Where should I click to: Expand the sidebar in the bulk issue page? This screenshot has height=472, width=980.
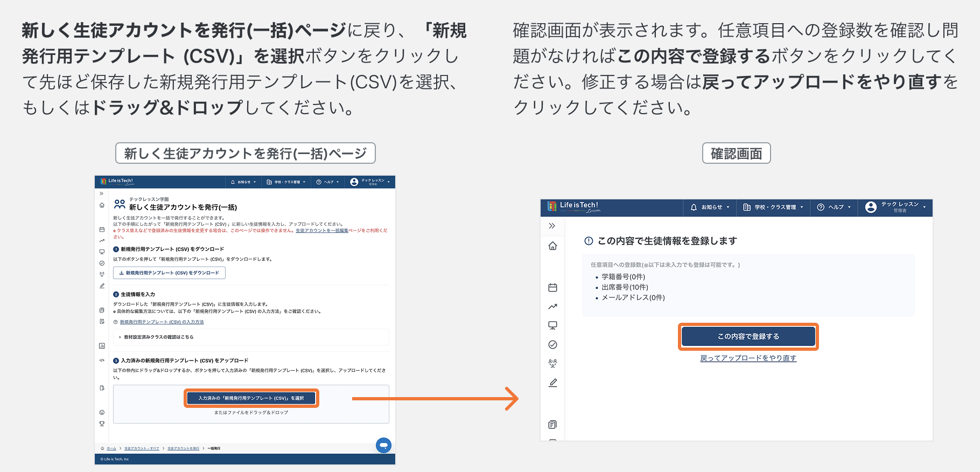102,193
